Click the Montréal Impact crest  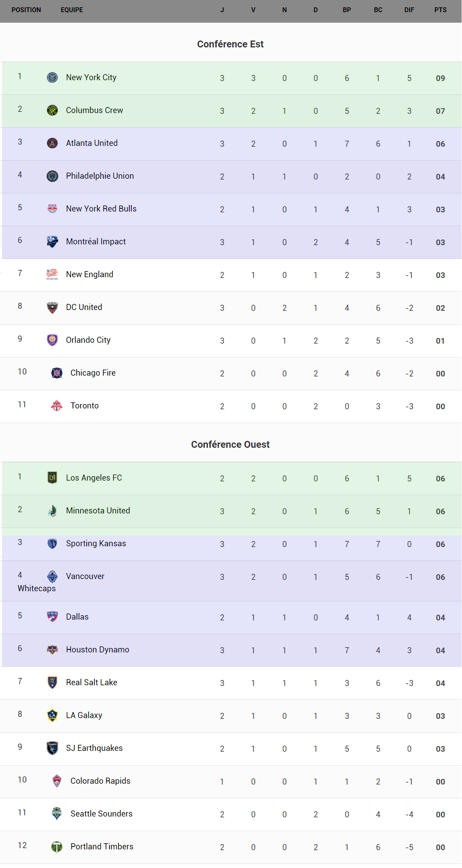pyautogui.click(x=52, y=242)
